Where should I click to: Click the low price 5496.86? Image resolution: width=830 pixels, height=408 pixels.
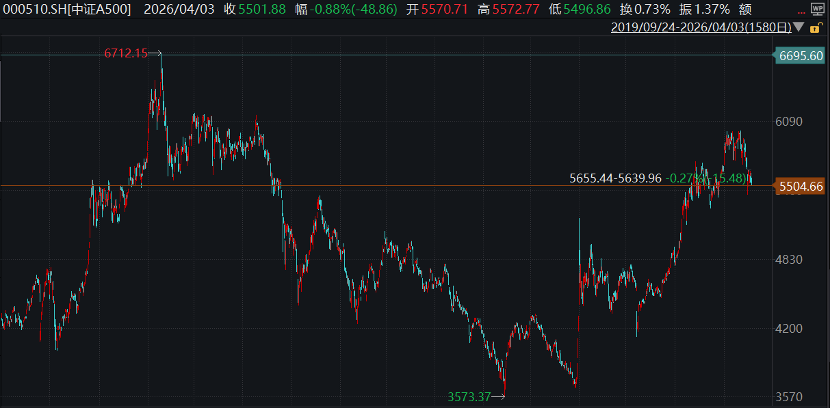(587, 9)
